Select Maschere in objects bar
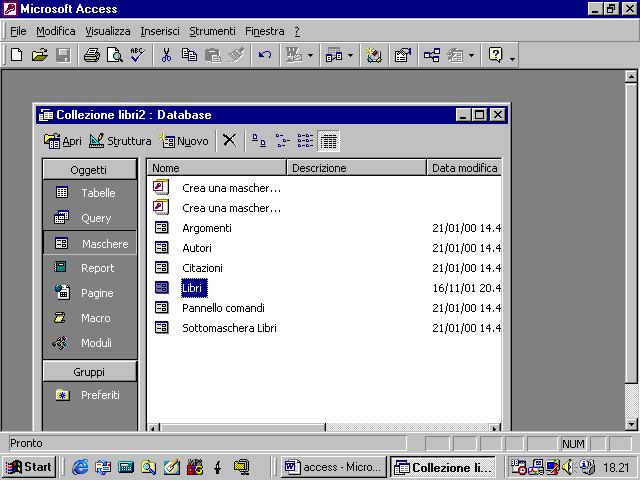 [89, 243]
